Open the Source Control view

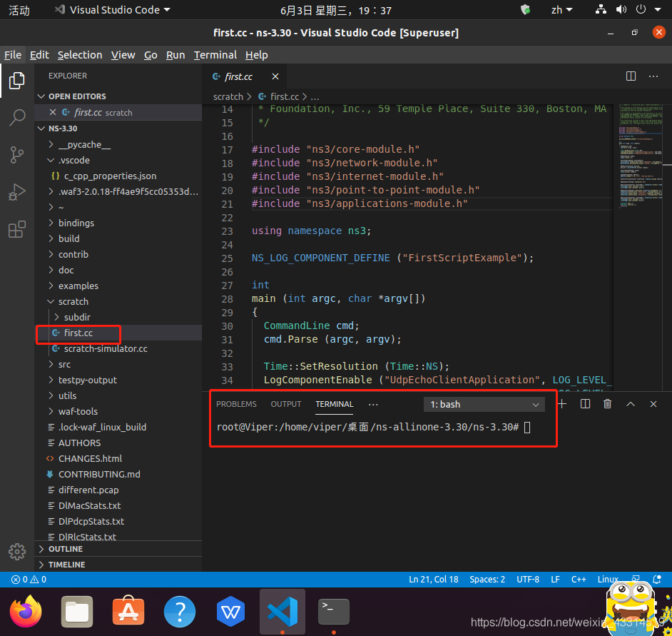17,154
